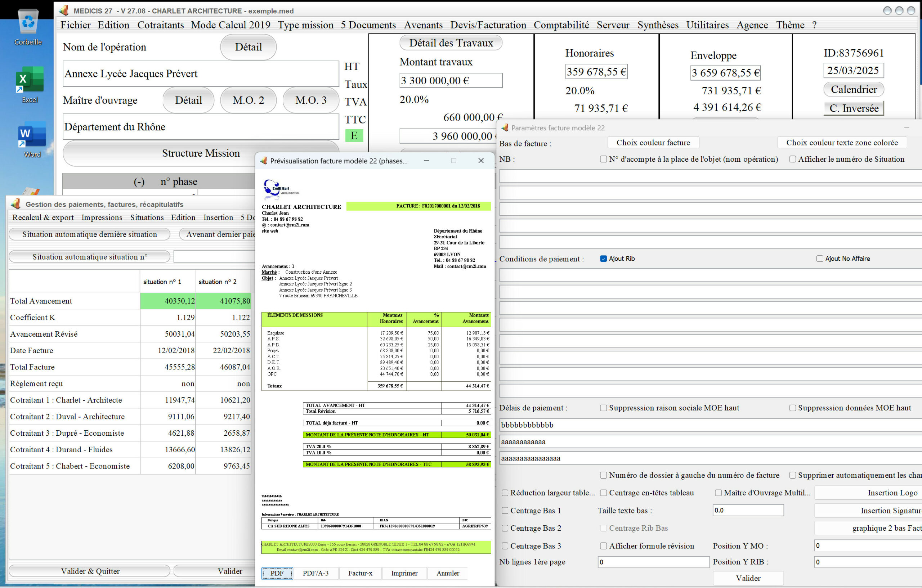Open the Corbeille recycle bin desktop icon
Screen dimensions: 922x588
tap(28, 27)
